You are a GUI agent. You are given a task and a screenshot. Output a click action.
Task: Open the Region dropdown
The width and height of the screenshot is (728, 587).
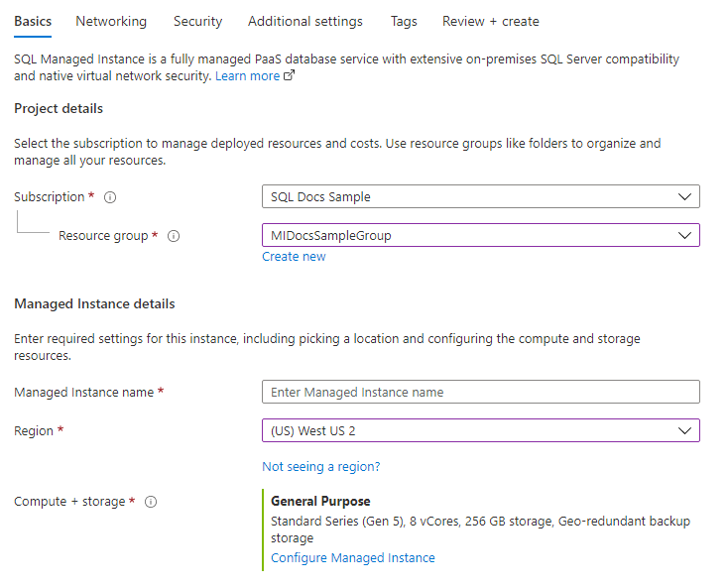480,430
